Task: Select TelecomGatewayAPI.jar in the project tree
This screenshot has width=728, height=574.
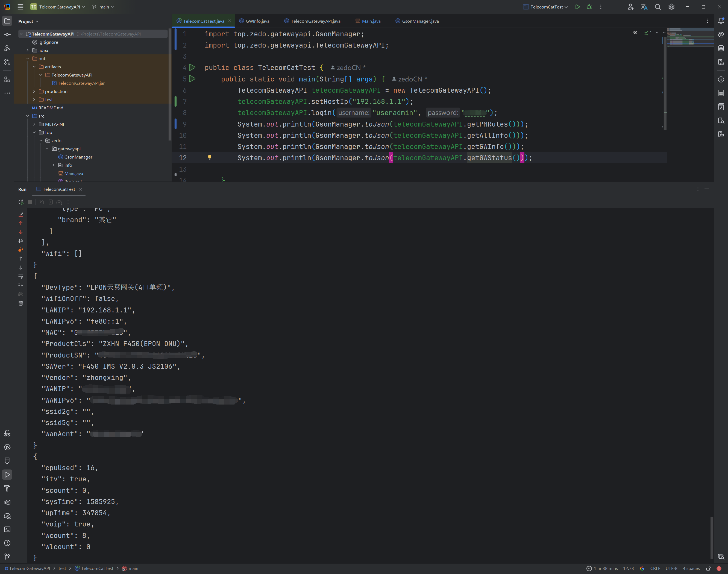Action: pyautogui.click(x=81, y=83)
